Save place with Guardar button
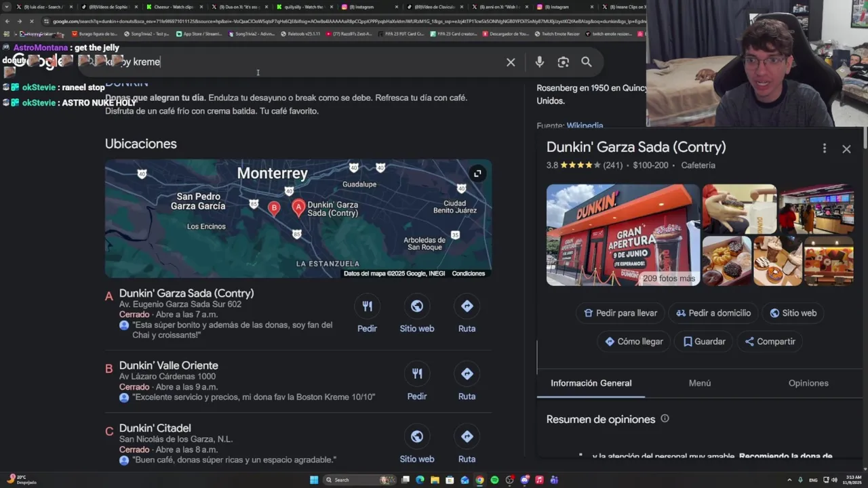 coord(704,342)
